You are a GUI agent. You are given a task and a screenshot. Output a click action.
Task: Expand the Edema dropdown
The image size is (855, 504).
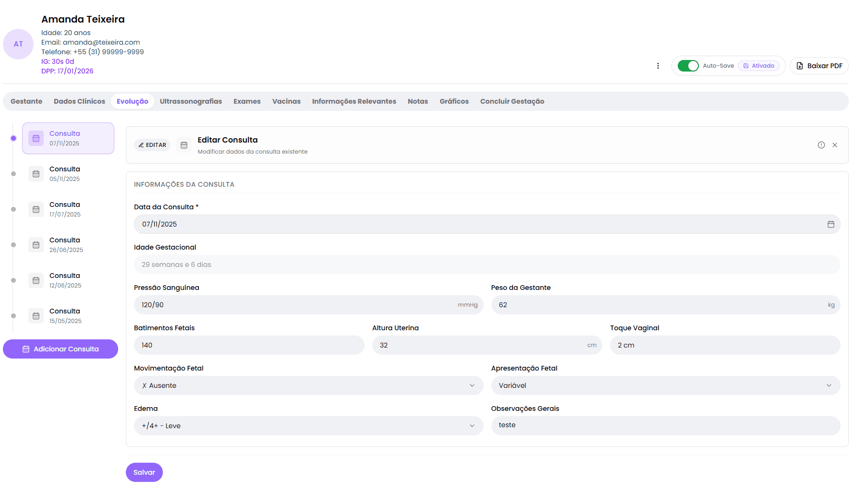point(308,426)
